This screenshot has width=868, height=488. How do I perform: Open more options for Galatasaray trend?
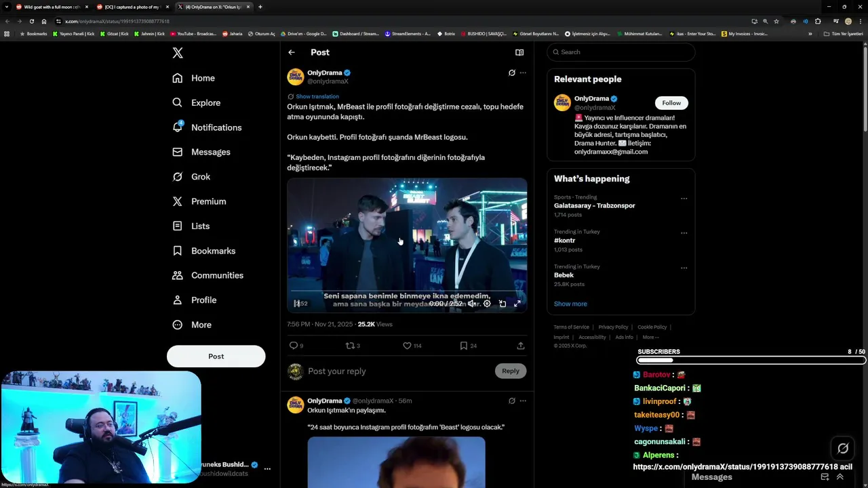tap(684, 199)
